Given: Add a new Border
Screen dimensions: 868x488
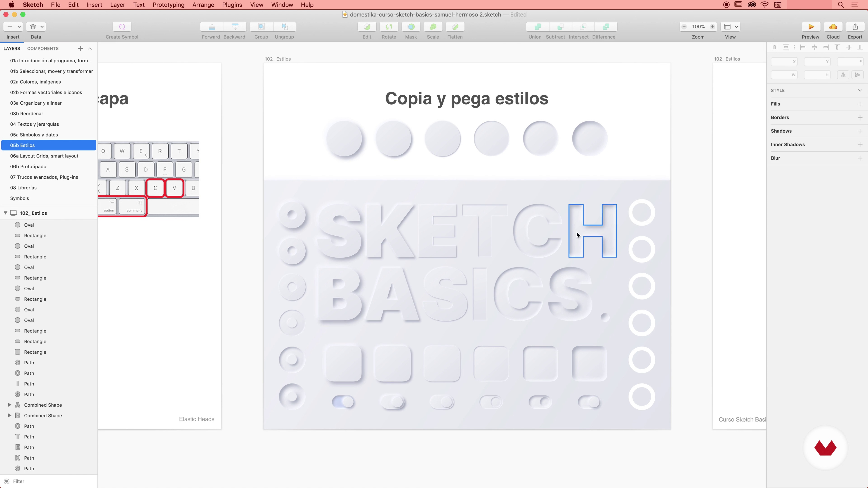Looking at the screenshot, I should (860, 117).
